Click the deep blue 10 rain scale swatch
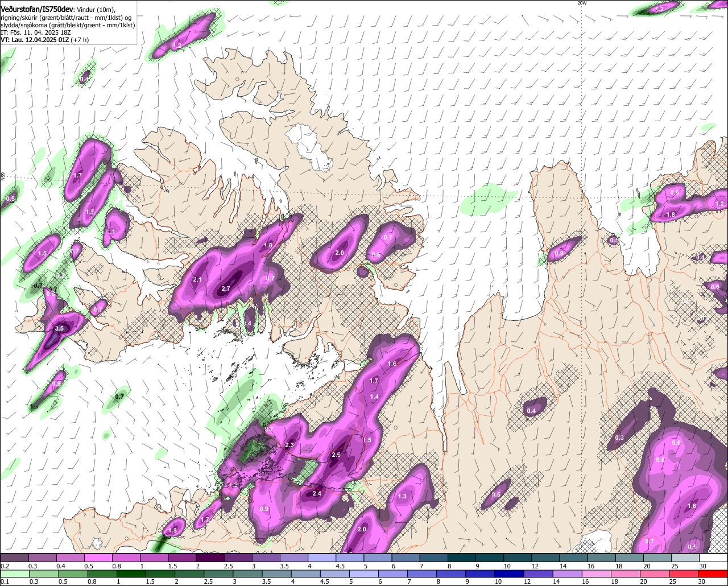 point(510,573)
